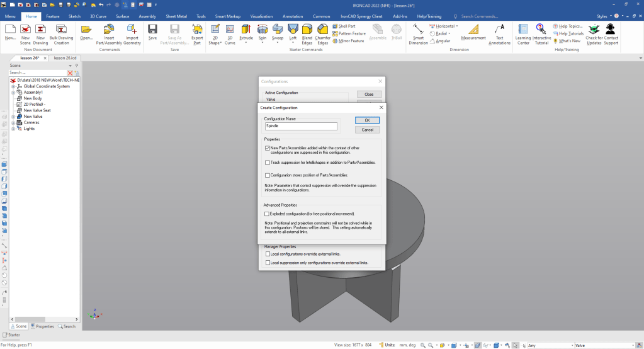The width and height of the screenshot is (644, 349).
Task: Expand the Cameras tree node
Action: 13,122
